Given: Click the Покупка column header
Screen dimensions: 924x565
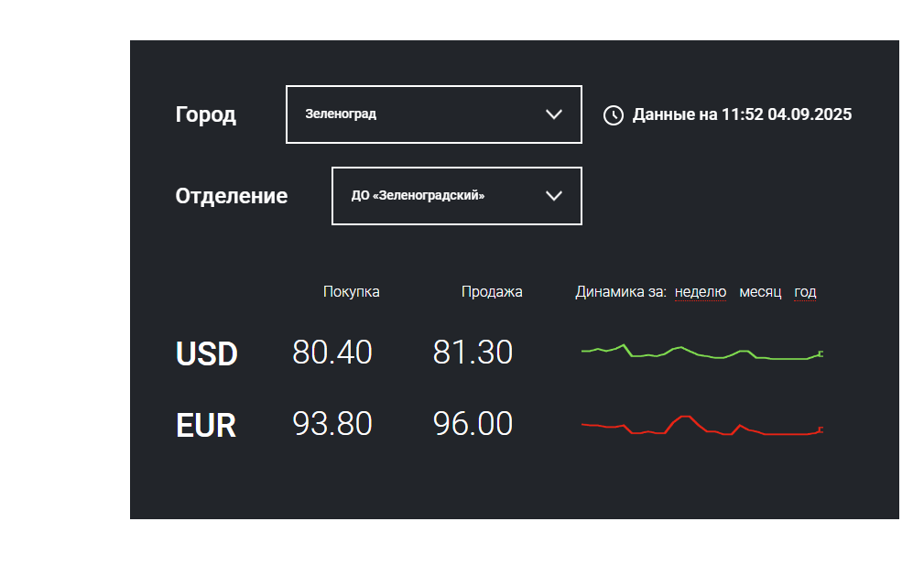Looking at the screenshot, I should pyautogui.click(x=352, y=292).
